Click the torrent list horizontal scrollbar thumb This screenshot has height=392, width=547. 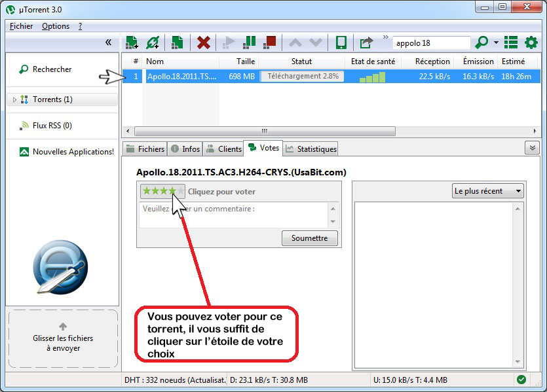click(x=265, y=131)
